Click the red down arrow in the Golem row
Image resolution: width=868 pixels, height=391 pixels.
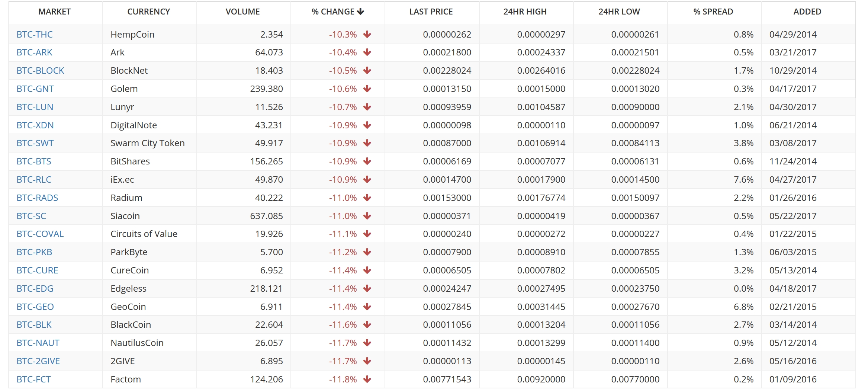click(367, 89)
